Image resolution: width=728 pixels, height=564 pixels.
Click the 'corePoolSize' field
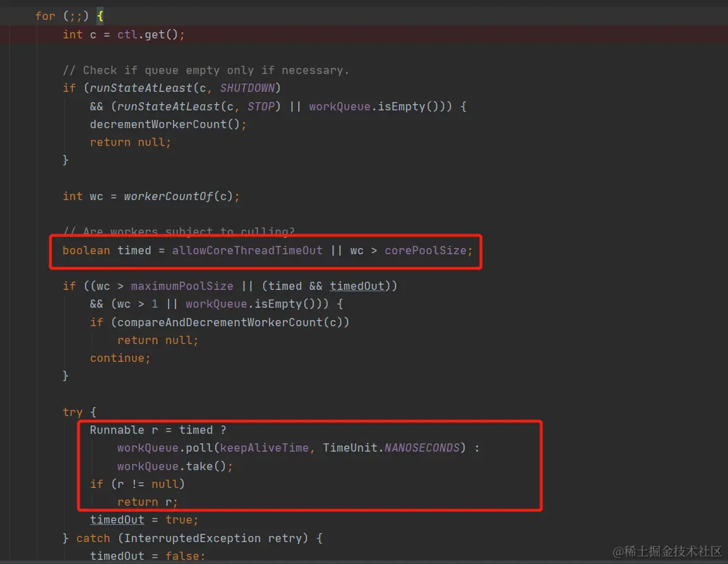click(x=425, y=251)
